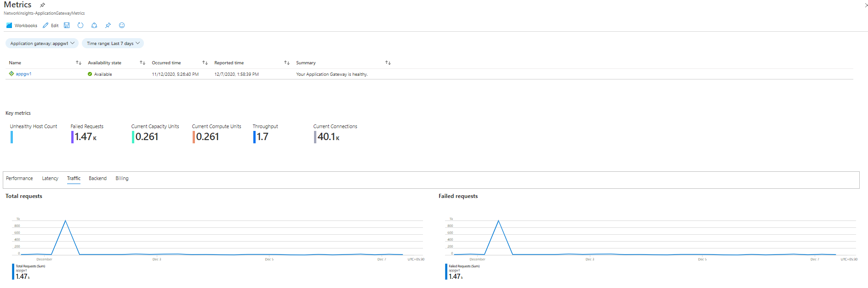Image resolution: width=868 pixels, height=288 pixels.
Task: Pin the Metrics blade using title pin
Action: 42,5
